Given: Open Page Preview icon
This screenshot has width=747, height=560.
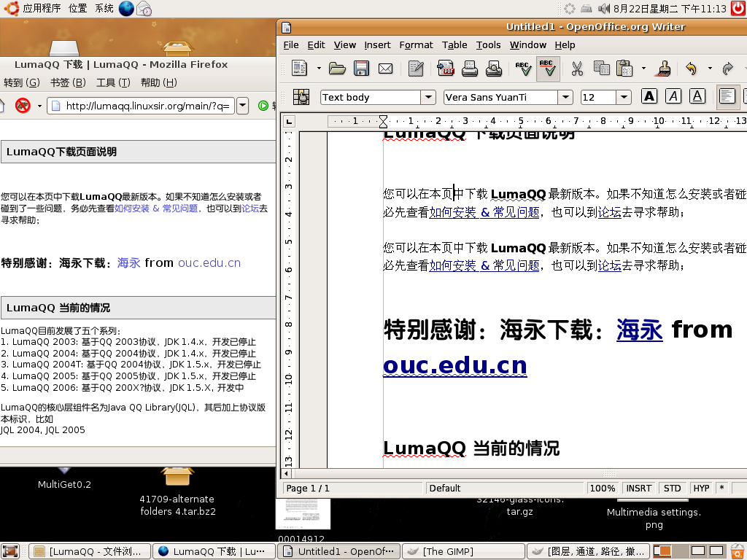Looking at the screenshot, I should click(x=494, y=69).
